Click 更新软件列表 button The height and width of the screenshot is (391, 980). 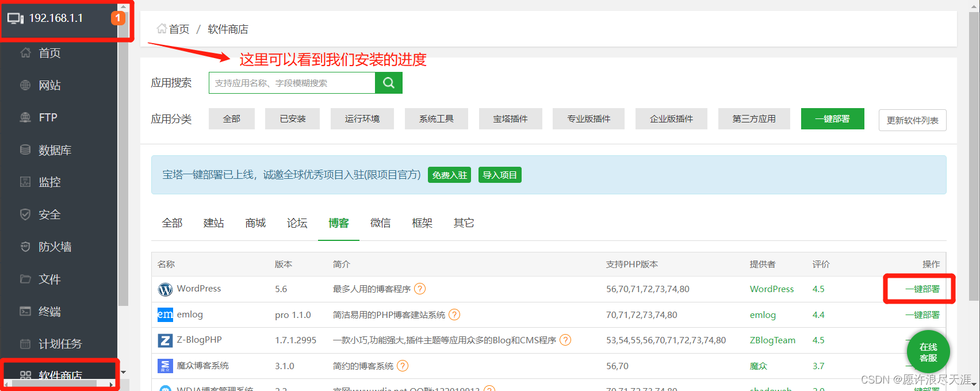913,120
